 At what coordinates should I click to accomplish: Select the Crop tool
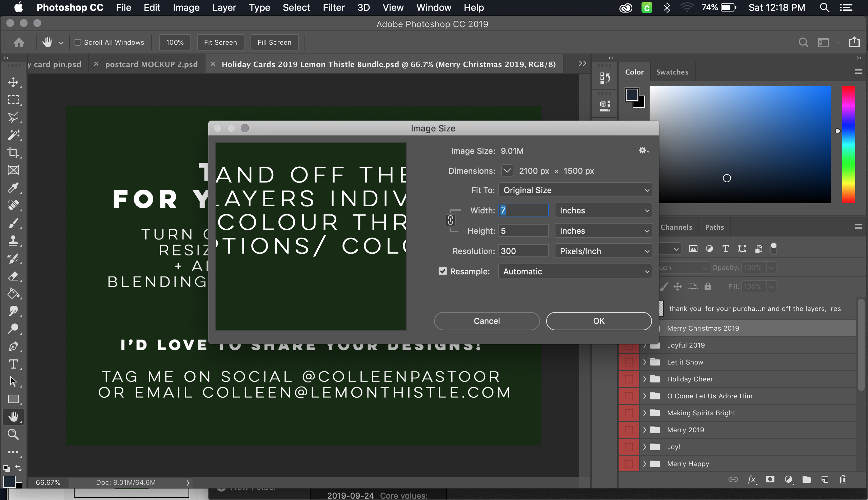tap(13, 152)
